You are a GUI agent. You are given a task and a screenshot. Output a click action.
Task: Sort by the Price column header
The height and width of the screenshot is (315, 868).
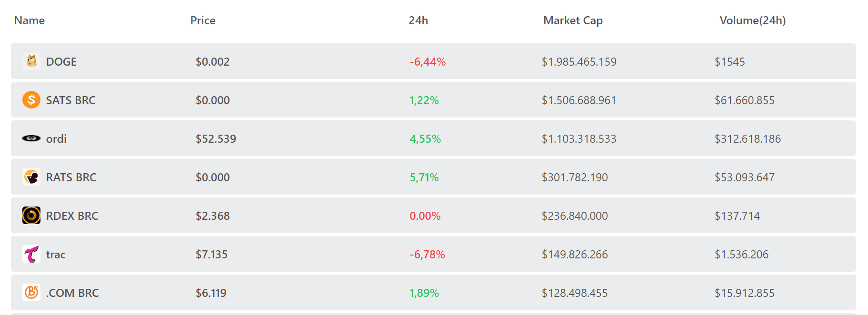[x=203, y=20]
